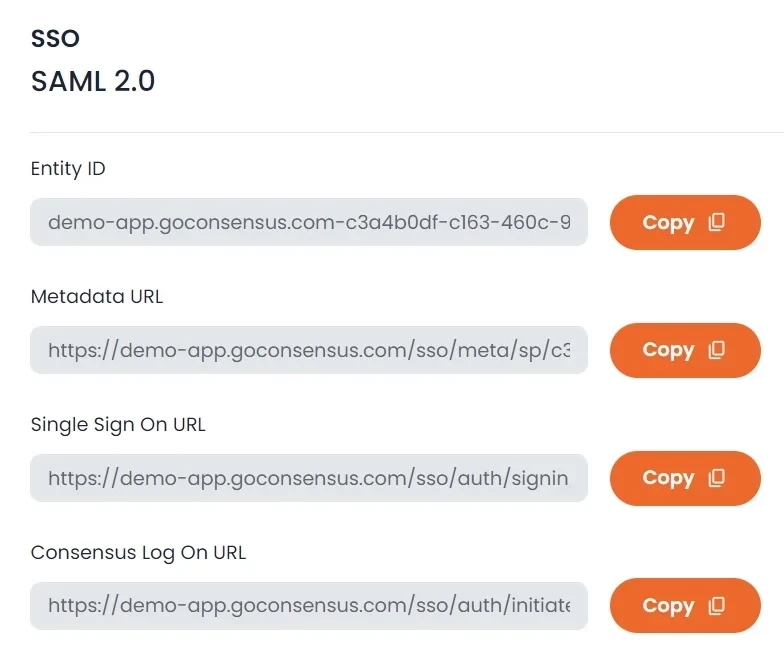Select the Metadata URL field
Screen dimensions: 784x657
308,350
